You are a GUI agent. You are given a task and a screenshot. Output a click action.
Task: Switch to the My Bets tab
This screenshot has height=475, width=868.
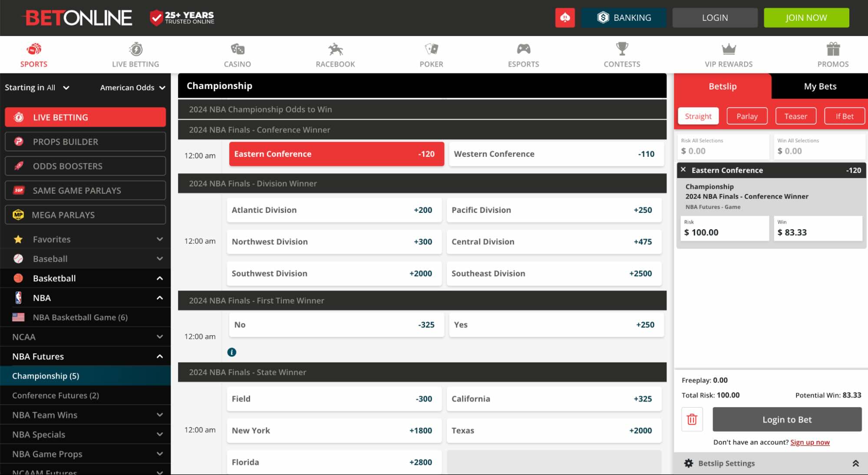[819, 86]
